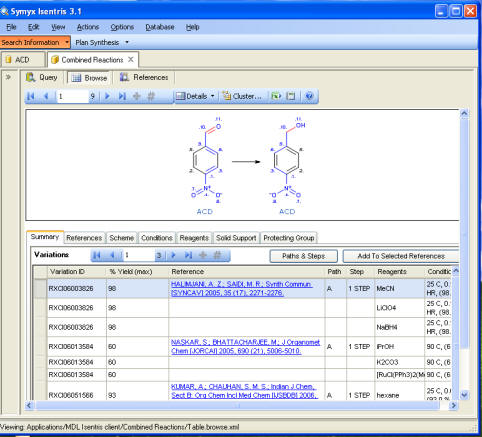Screen dimensions: 482x437
Task: Switch to the ACD tab
Action: tap(22, 60)
